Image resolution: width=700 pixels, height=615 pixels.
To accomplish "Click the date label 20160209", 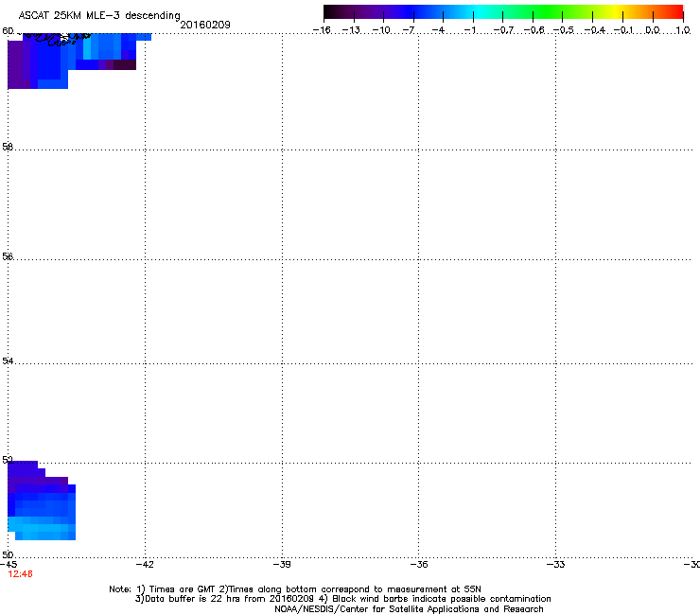I will [x=205, y=25].
